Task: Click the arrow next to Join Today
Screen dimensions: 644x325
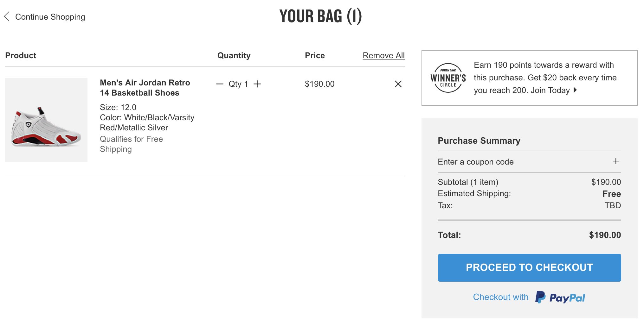Action: (575, 90)
